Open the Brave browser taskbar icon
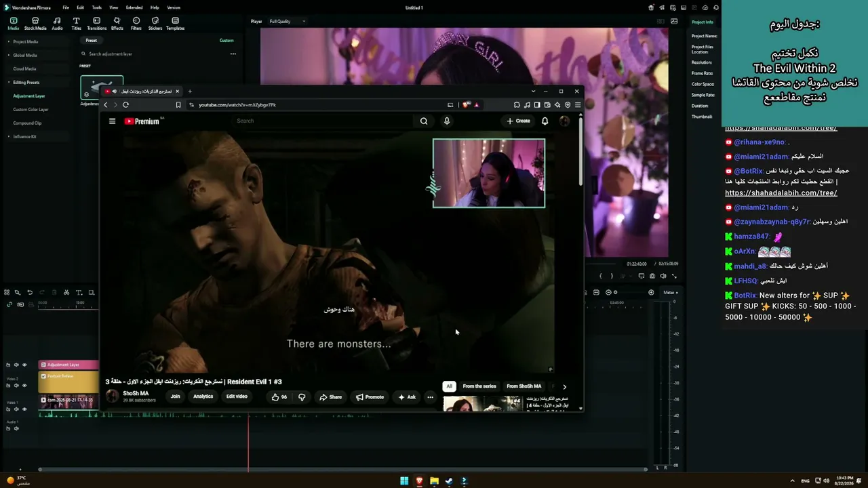 point(419,481)
